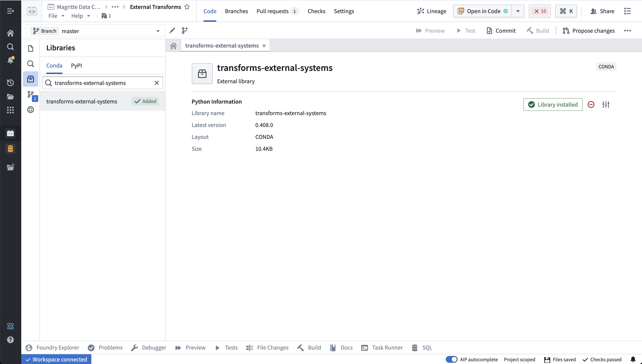The height and width of the screenshot is (364, 642).
Task: Select transforms-external-systems in results list
Action: coord(103,101)
